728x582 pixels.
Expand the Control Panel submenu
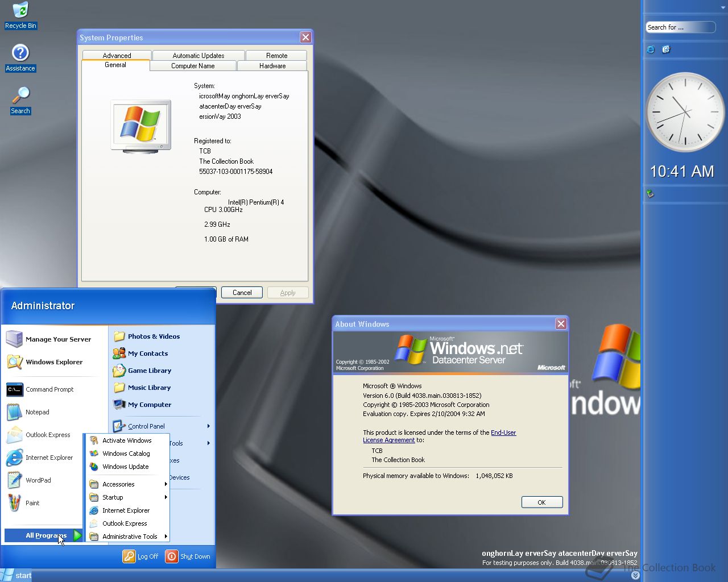(x=162, y=426)
